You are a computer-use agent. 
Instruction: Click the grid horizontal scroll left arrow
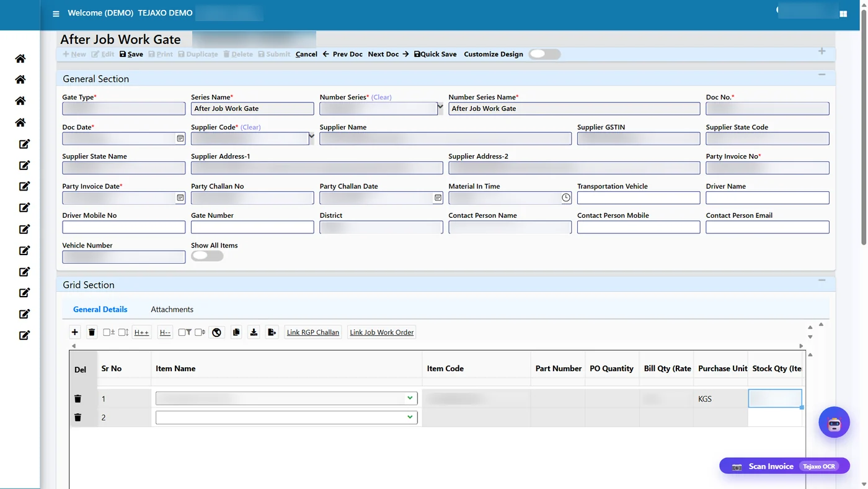[73, 346]
